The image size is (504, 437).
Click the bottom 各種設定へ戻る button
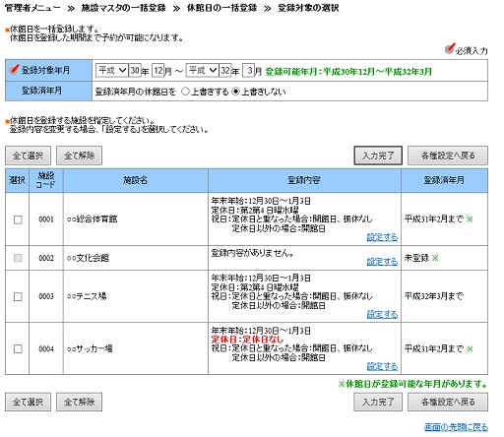point(448,402)
